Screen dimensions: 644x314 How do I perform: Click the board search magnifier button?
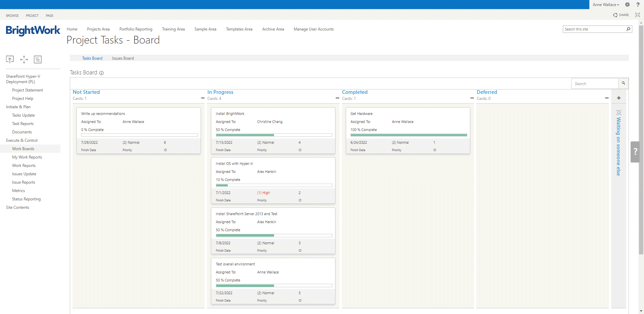[623, 83]
